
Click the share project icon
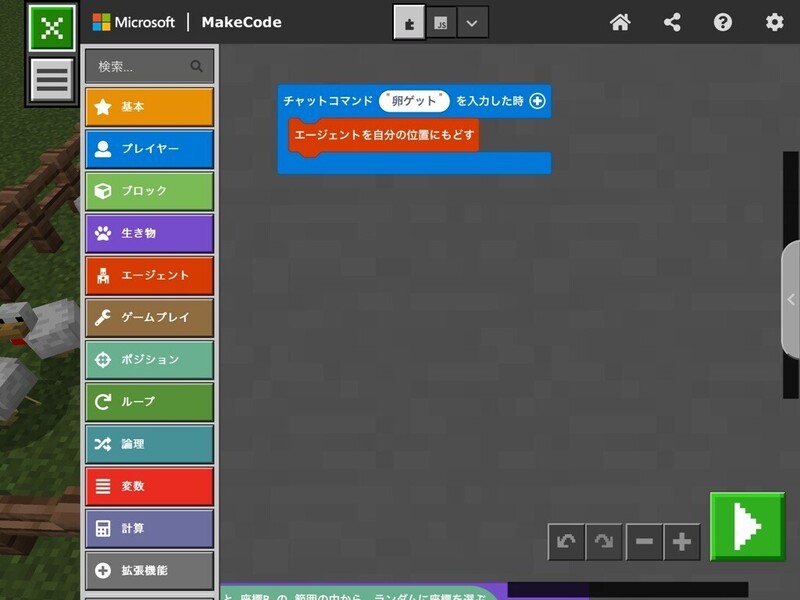(672, 22)
